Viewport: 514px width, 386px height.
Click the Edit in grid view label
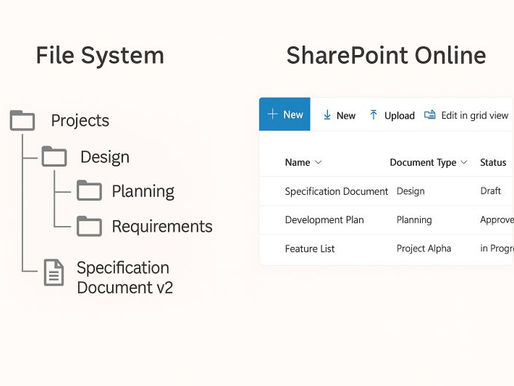475,116
